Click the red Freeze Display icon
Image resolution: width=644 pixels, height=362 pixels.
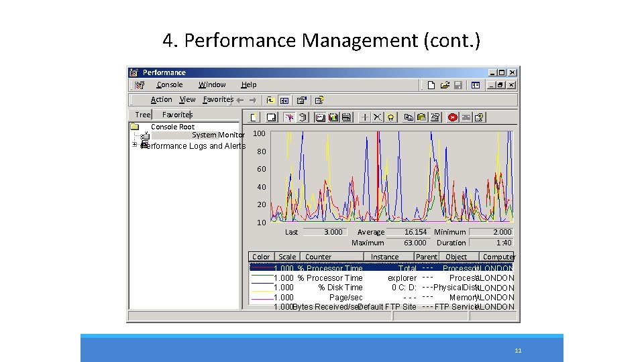click(x=453, y=117)
